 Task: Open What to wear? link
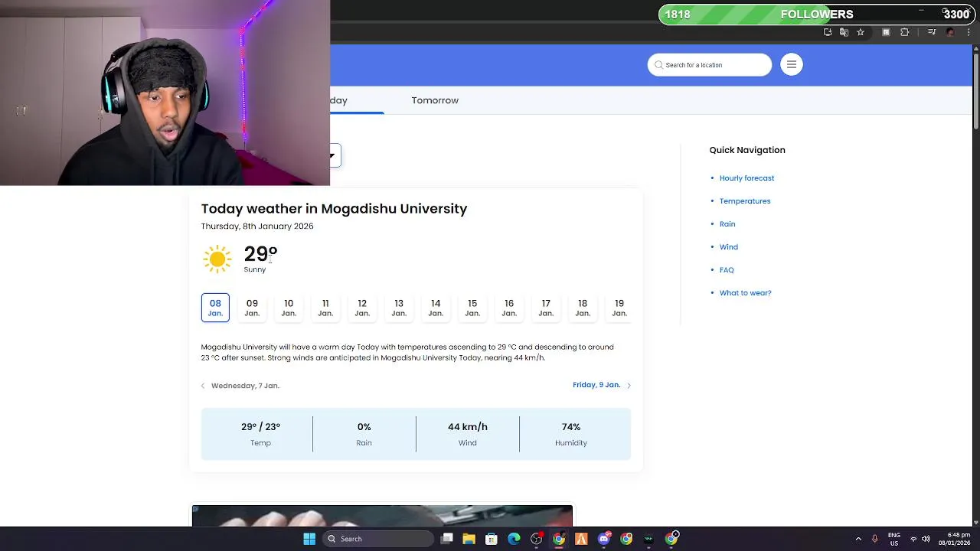[746, 293]
